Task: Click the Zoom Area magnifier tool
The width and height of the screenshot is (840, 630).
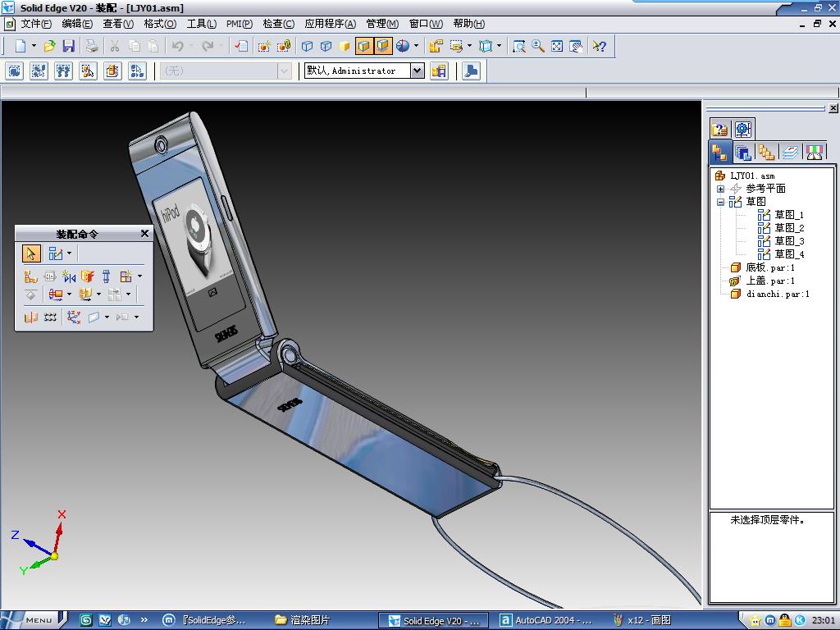Action: [519, 47]
